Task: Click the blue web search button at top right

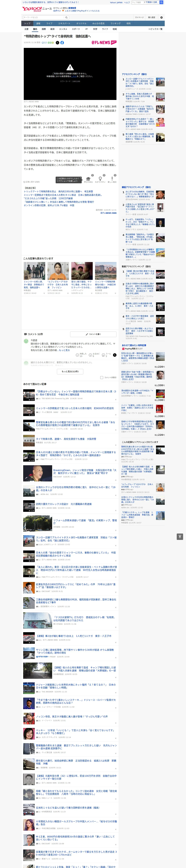Action: pyautogui.click(x=161, y=2)
